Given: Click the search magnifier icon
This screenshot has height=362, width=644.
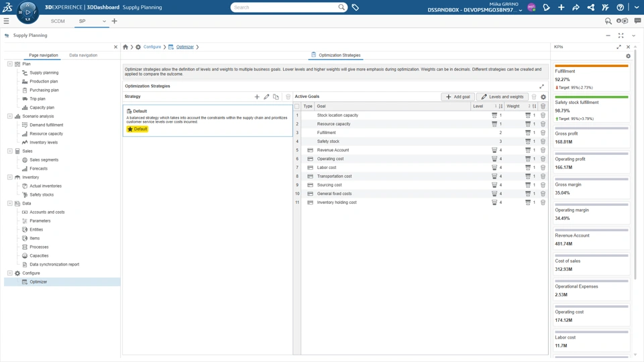Looking at the screenshot, I should point(341,7).
